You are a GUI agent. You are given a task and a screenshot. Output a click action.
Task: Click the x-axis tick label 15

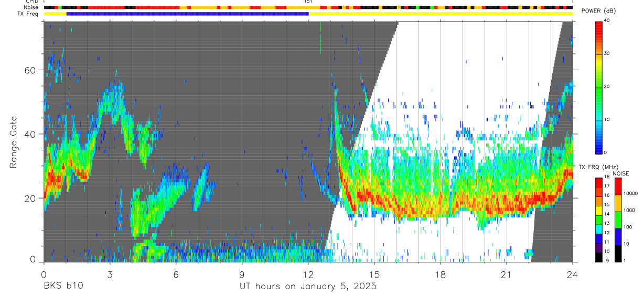pyautogui.click(x=374, y=275)
